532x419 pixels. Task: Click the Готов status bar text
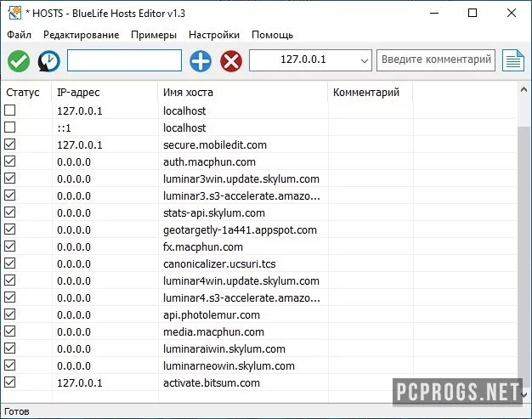pyautogui.click(x=17, y=411)
